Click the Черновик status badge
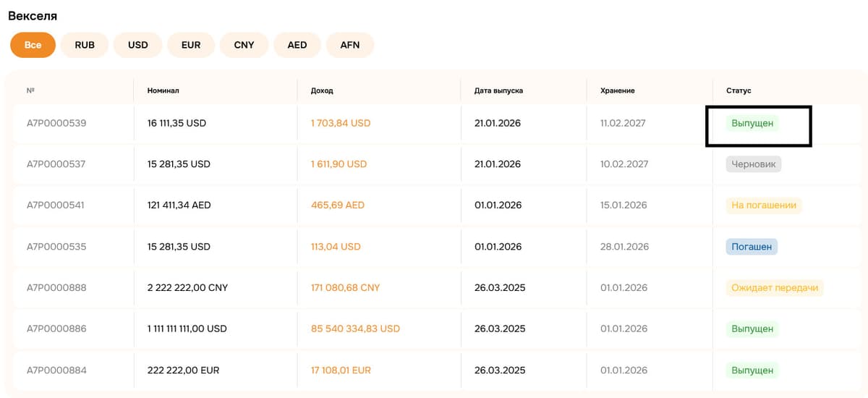This screenshot has width=868, height=398. point(754,164)
